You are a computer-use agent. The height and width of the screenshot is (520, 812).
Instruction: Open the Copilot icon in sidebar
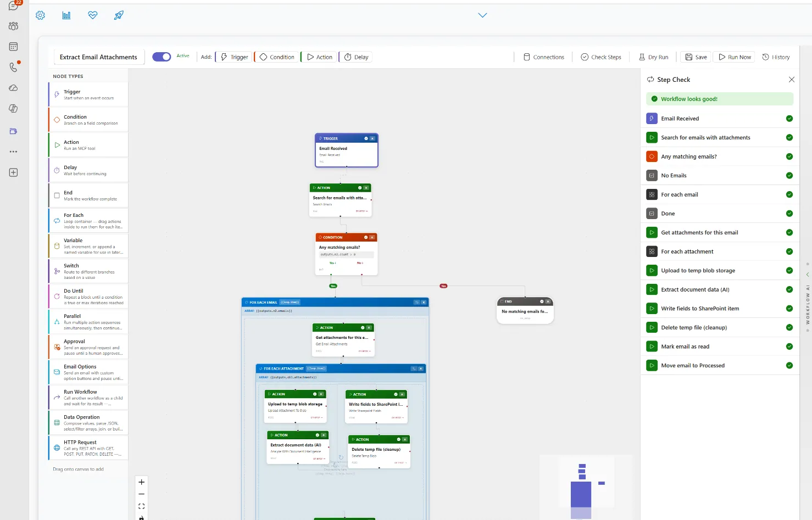[14, 109]
